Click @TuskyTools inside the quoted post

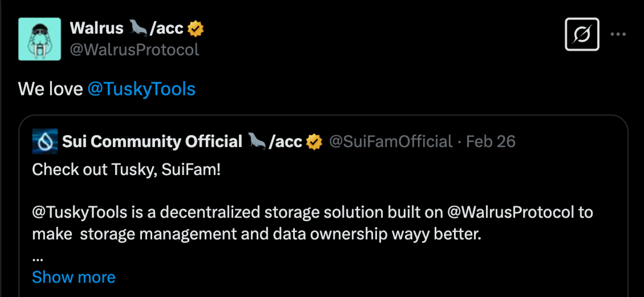[80, 213]
